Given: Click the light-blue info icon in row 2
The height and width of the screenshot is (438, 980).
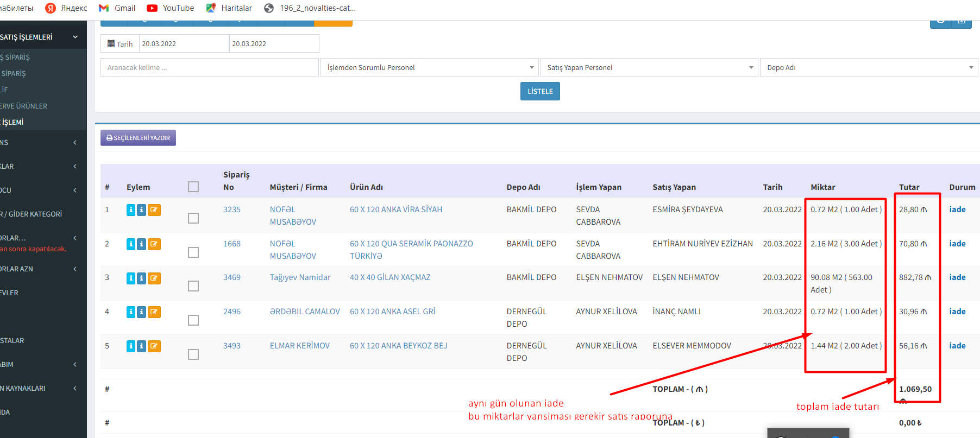Looking at the screenshot, I should pyautogui.click(x=130, y=244).
